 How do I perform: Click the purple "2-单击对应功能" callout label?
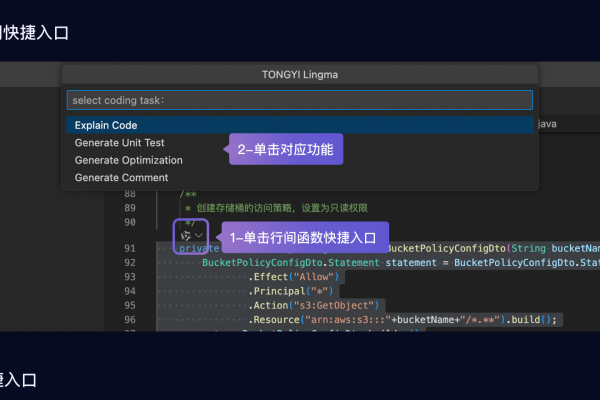tap(286, 150)
